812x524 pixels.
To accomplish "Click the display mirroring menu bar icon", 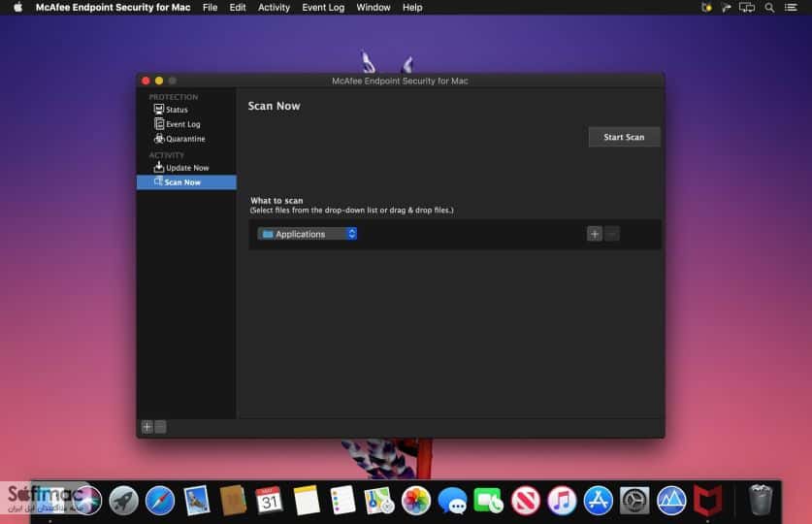I will (x=747, y=7).
